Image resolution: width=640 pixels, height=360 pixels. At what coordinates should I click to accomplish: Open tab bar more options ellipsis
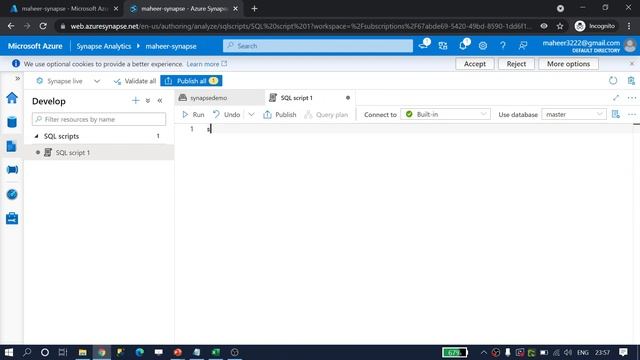[x=632, y=98]
